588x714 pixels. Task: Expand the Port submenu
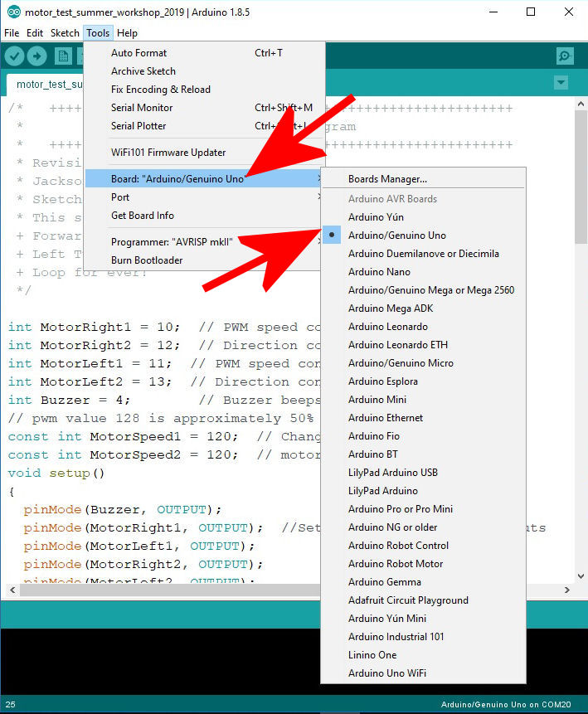(x=205, y=197)
